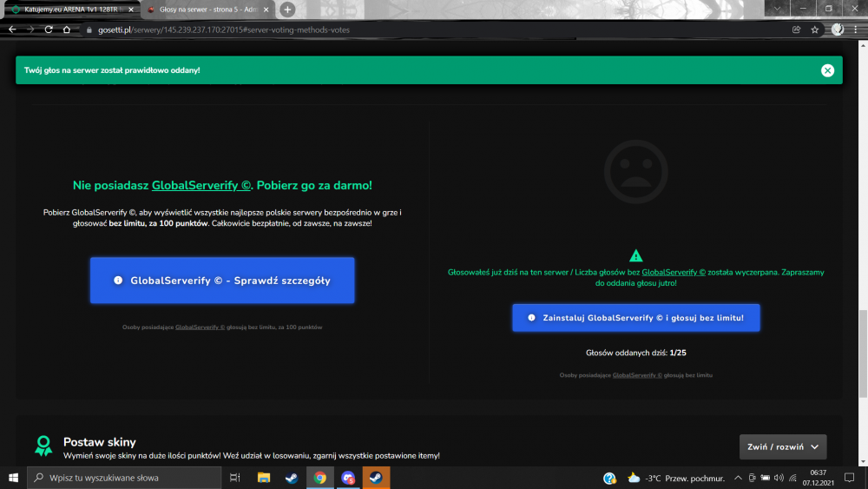Open a new browser tab

pos(287,10)
